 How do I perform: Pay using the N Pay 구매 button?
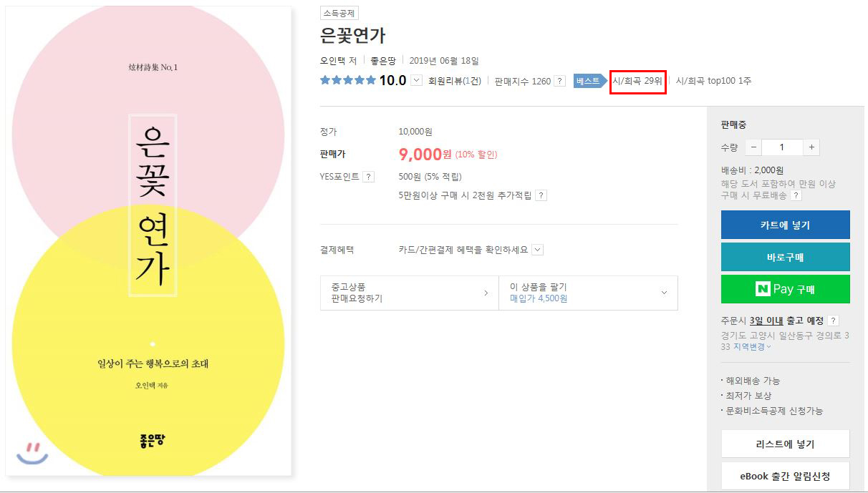(x=786, y=289)
